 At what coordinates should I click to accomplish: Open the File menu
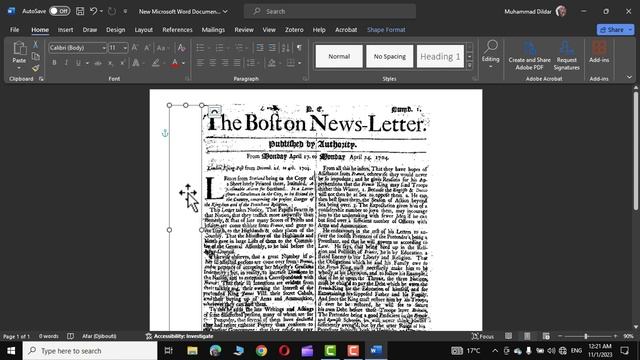[15, 30]
